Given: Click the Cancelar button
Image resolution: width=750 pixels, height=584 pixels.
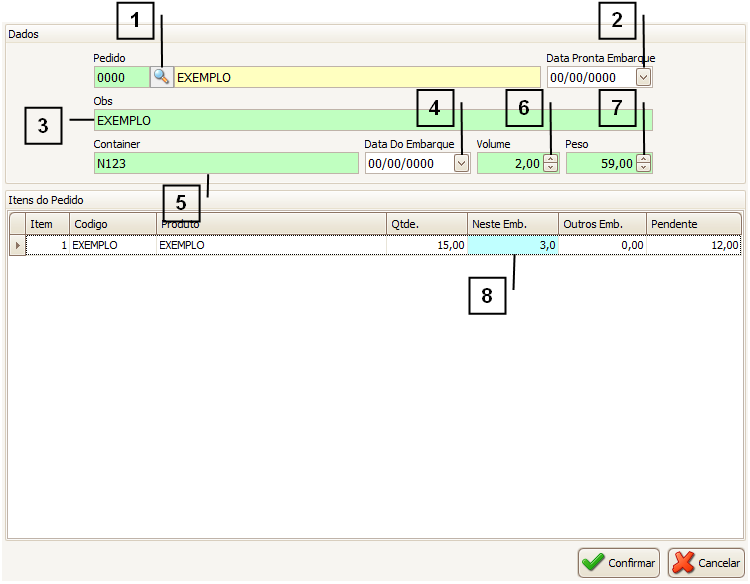Looking at the screenshot, I should click(x=706, y=562).
